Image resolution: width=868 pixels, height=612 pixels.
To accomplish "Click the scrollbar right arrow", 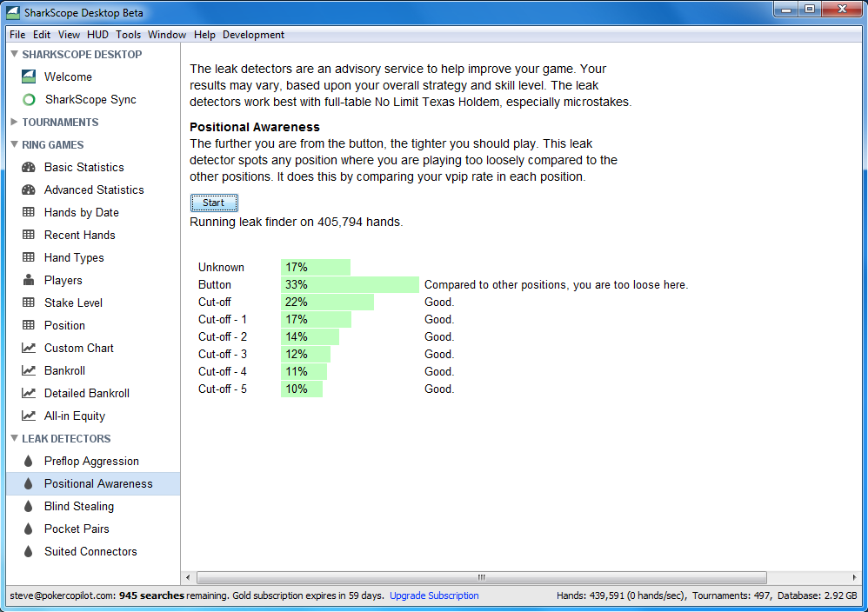I will tap(854, 578).
